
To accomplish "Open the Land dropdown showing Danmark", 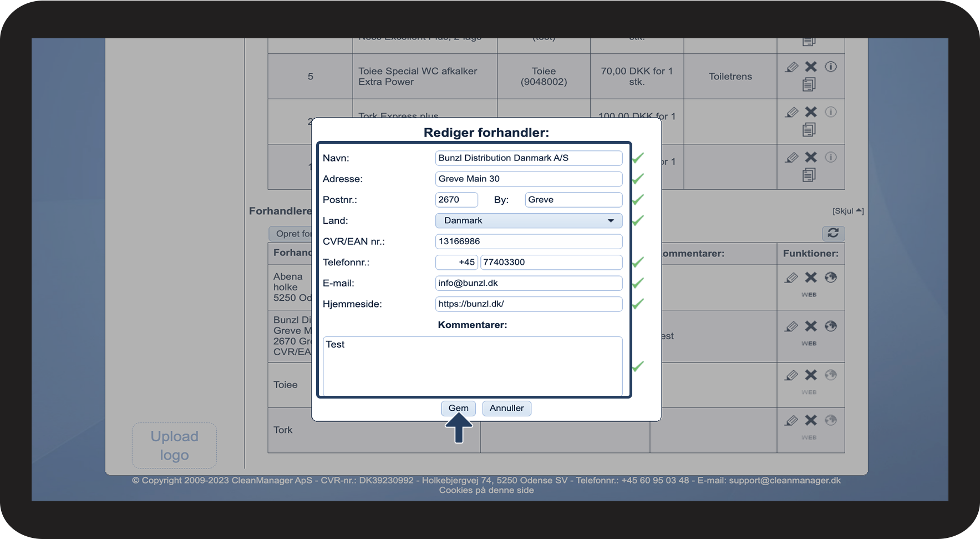I will [x=528, y=220].
